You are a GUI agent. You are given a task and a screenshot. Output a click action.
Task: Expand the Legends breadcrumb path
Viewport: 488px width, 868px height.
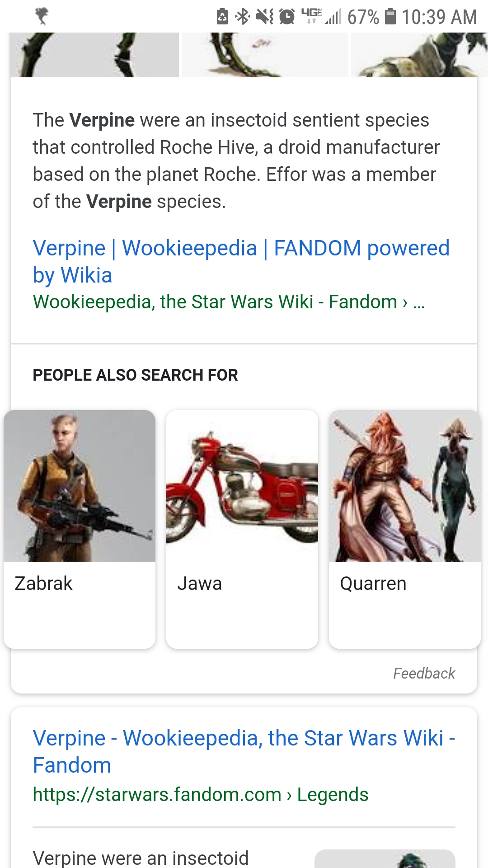(332, 794)
